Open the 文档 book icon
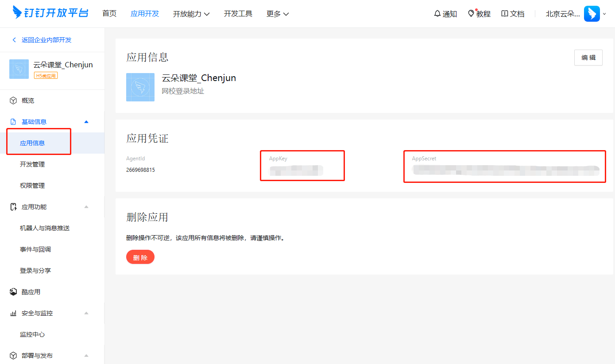 (x=504, y=14)
